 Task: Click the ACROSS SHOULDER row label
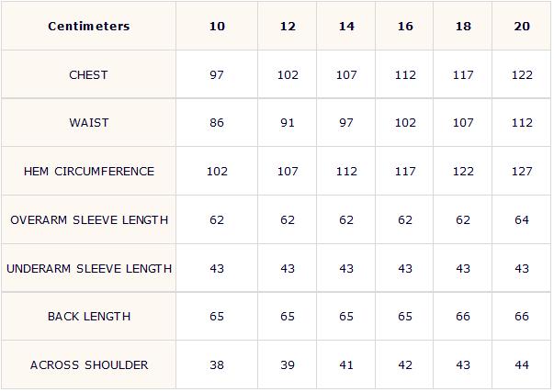pyautogui.click(x=89, y=364)
